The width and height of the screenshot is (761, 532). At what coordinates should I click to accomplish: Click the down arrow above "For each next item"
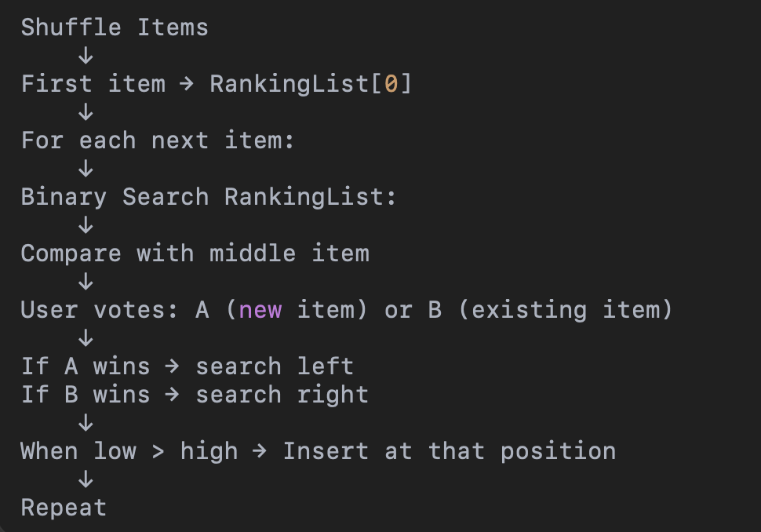[86, 111]
